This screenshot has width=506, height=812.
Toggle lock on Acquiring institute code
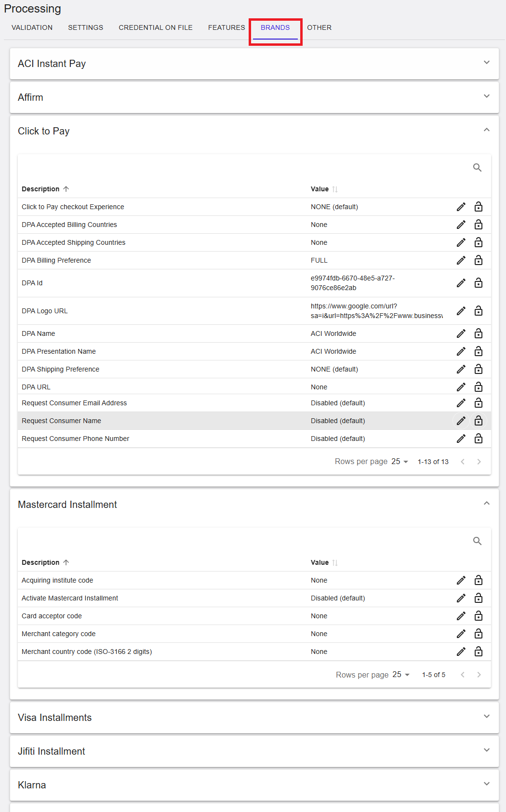click(x=479, y=580)
